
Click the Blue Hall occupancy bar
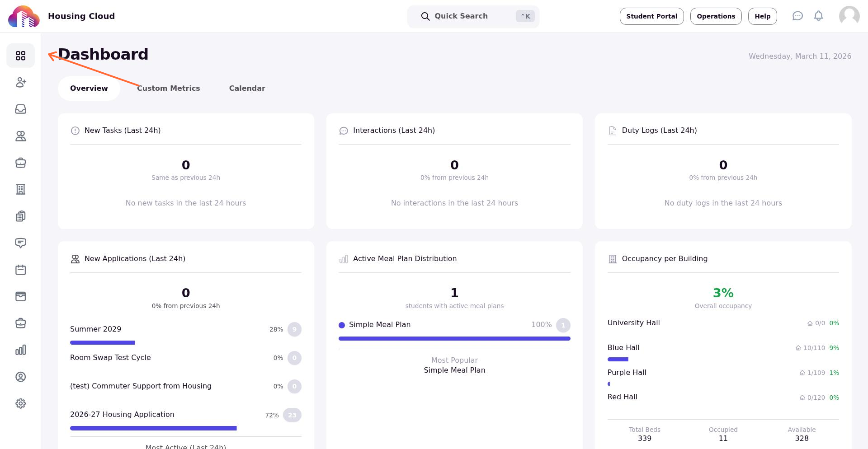point(618,360)
